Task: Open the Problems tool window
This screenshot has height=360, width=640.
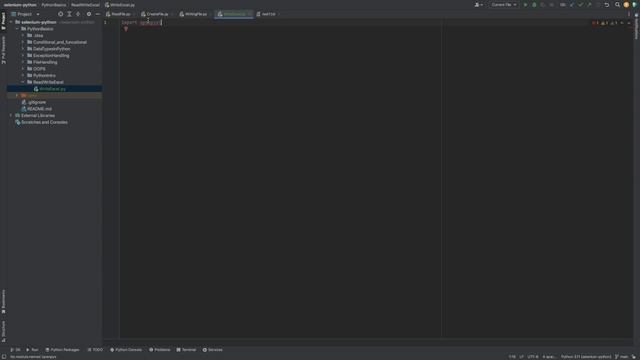Action: (160, 350)
